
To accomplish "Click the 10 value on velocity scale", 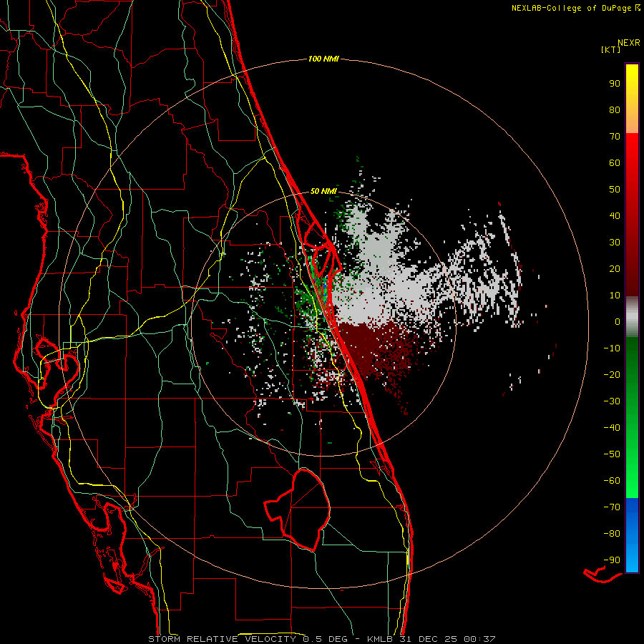I will 615,296.
